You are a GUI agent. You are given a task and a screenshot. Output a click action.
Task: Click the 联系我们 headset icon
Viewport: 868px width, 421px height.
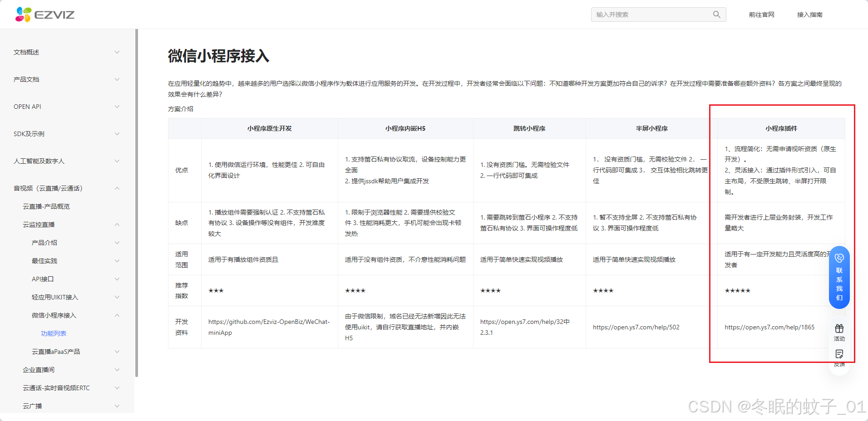pyautogui.click(x=839, y=258)
